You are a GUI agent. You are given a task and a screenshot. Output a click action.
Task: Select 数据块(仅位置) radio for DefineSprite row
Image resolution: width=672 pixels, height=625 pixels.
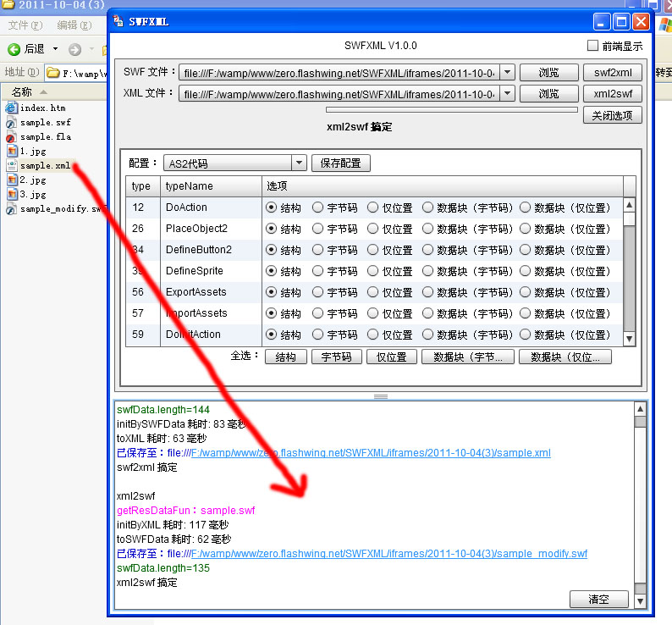[x=525, y=271]
